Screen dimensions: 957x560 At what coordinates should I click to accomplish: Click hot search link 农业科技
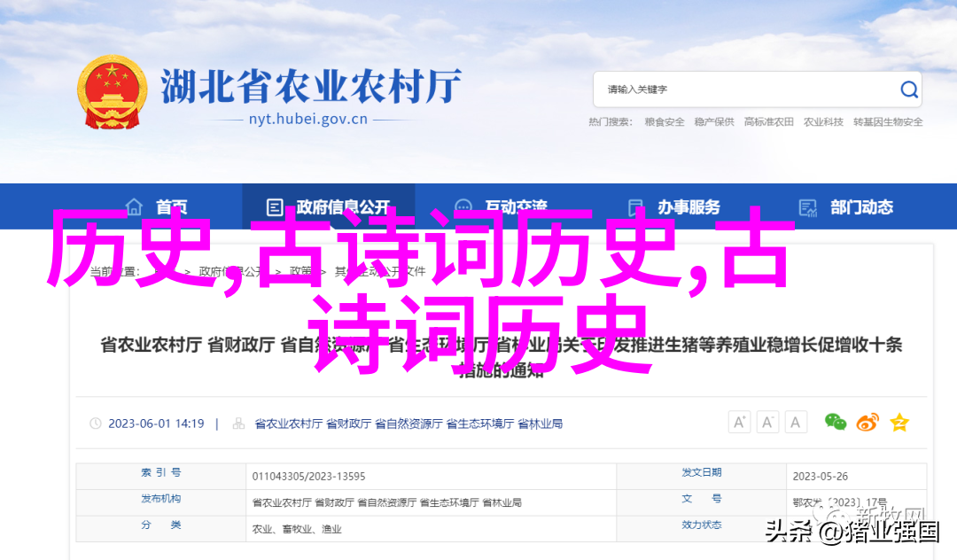pyautogui.click(x=823, y=122)
